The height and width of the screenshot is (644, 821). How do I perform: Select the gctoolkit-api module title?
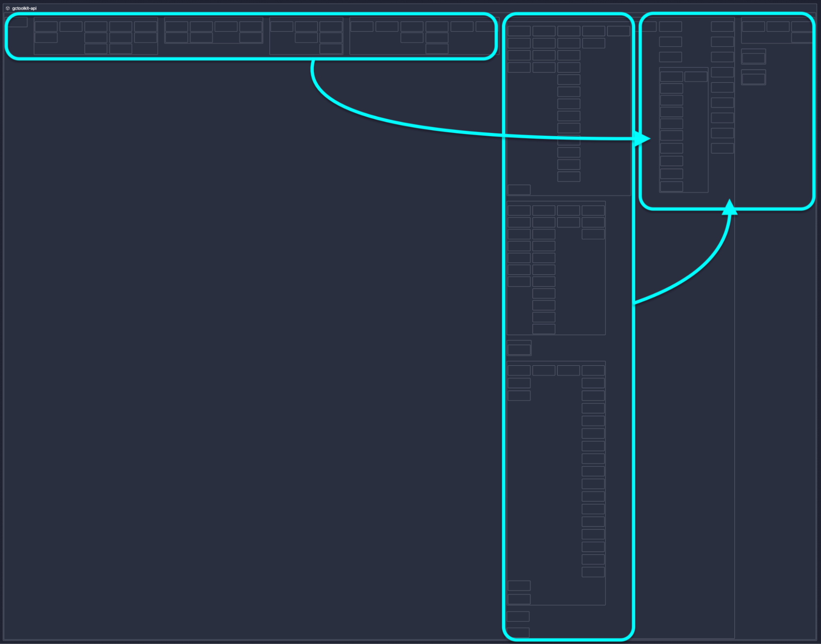pyautogui.click(x=24, y=8)
